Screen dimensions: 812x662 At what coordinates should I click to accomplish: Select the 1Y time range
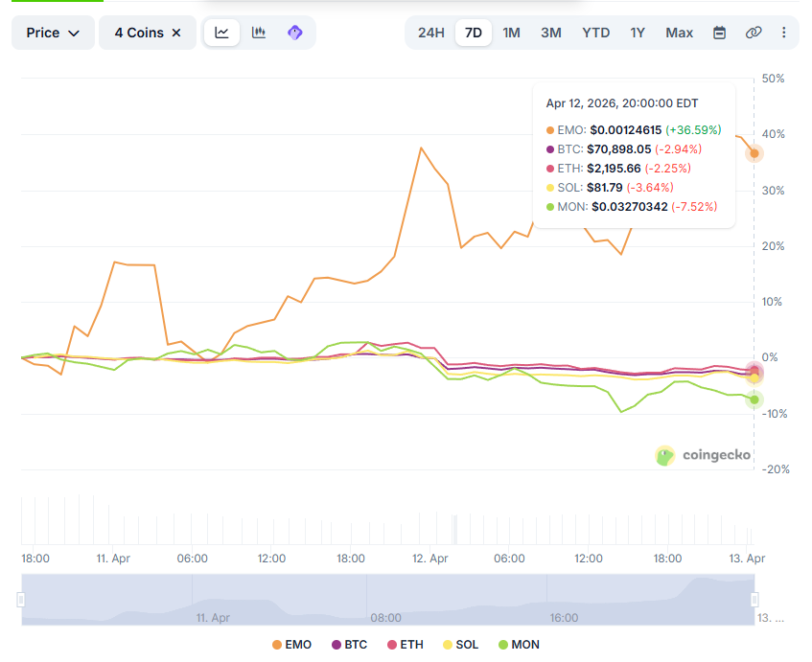pos(638,33)
